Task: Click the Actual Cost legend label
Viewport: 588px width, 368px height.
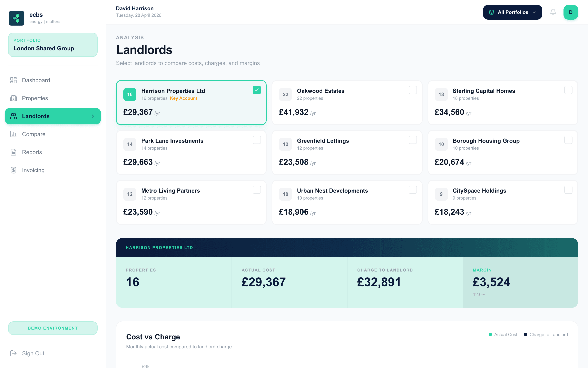Action: (506, 334)
